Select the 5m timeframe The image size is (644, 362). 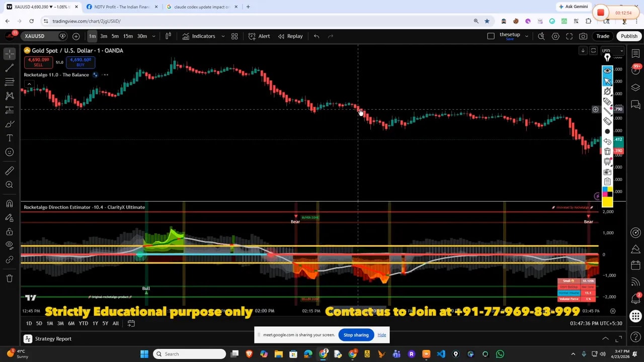click(115, 36)
